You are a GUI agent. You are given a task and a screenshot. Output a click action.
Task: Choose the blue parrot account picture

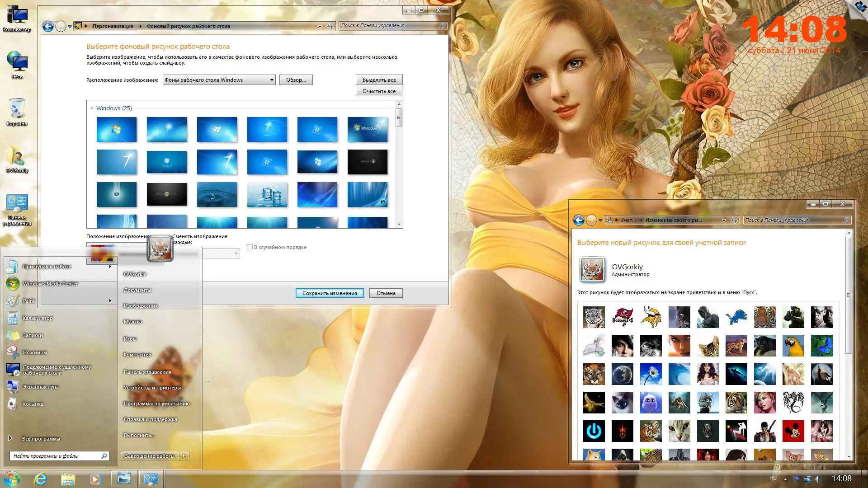click(x=793, y=346)
